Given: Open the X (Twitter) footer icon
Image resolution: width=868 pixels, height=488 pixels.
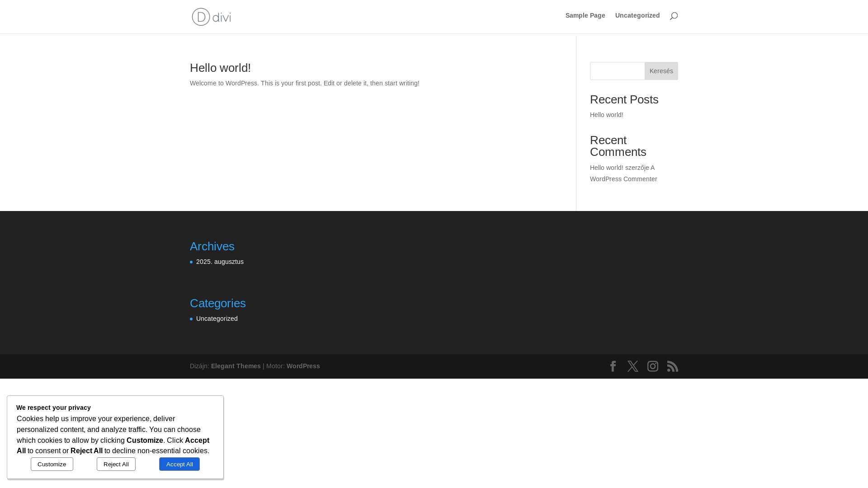Looking at the screenshot, I should tap(633, 366).
